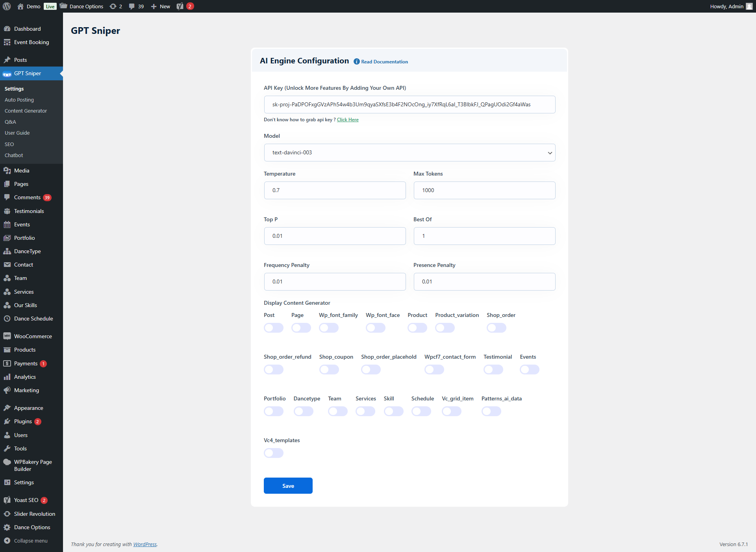Click the Analytics bar chart icon
Image resolution: width=756 pixels, height=552 pixels.
[x=7, y=377]
